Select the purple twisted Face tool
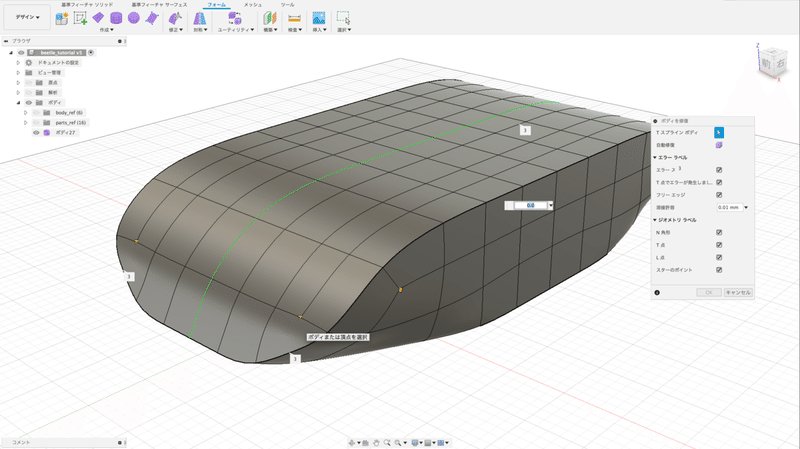 (152, 18)
